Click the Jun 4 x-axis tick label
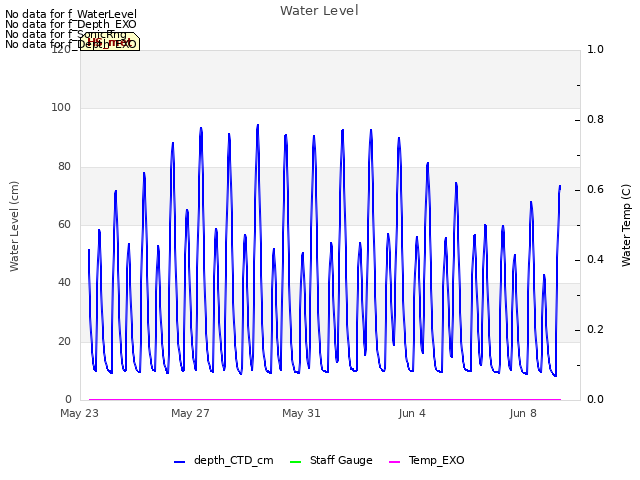 [412, 413]
